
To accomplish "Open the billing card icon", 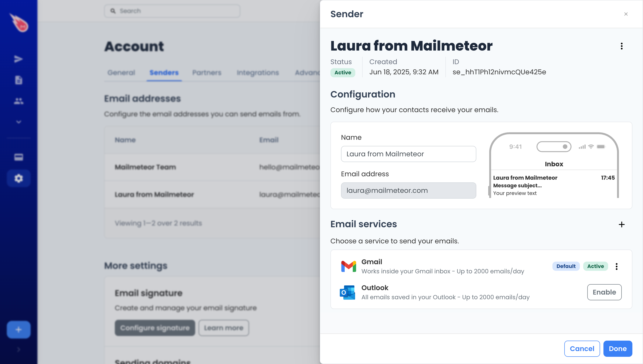I will click(18, 157).
